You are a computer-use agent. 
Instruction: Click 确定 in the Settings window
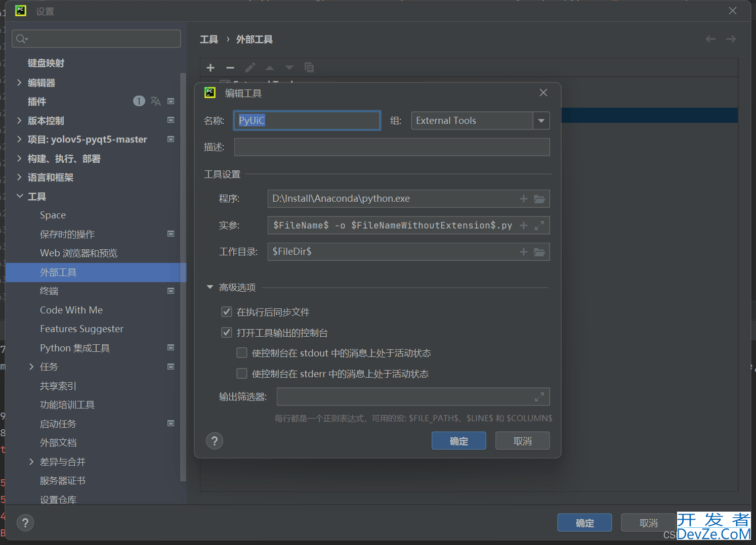584,523
